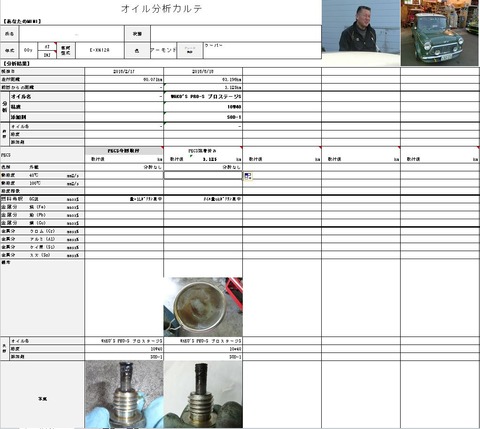The height and width of the screenshot is (429, 480).
Task: Click the paste options smart tag icon
Action: pos(248,176)
